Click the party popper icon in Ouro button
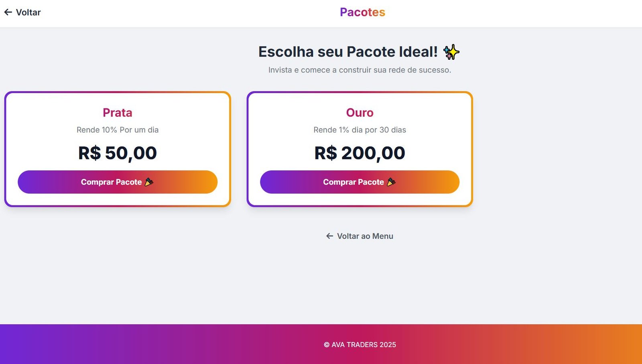 391,182
